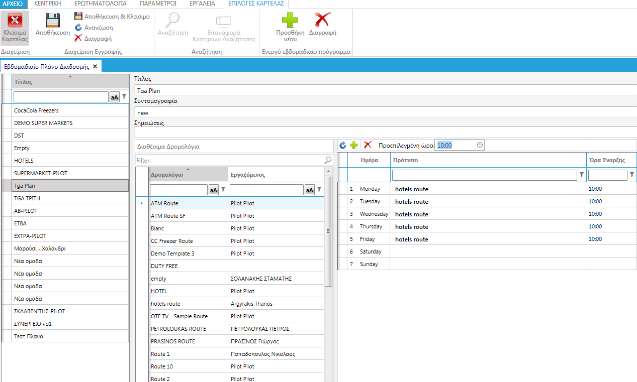Open the ΑΡΧΕΙΟ file menu tab
Screen dimensions: 637x382
click(13, 4)
